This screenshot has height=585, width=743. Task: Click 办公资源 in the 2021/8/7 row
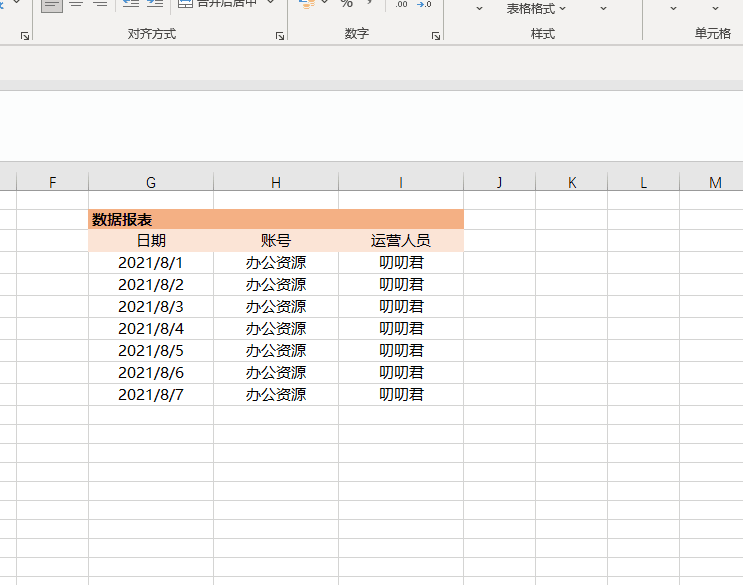coord(276,395)
